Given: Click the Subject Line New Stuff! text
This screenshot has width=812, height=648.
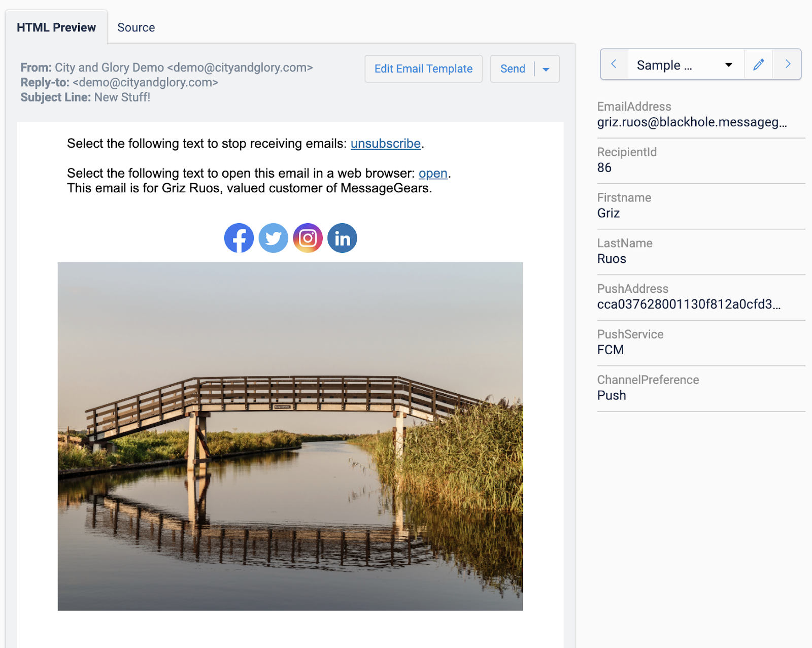Looking at the screenshot, I should pyautogui.click(x=85, y=97).
